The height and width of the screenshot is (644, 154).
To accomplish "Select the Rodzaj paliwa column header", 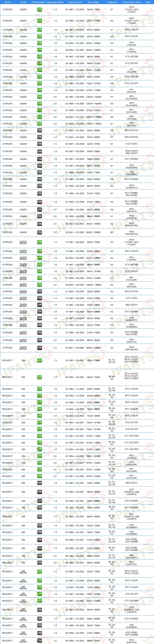I will point(38,2).
